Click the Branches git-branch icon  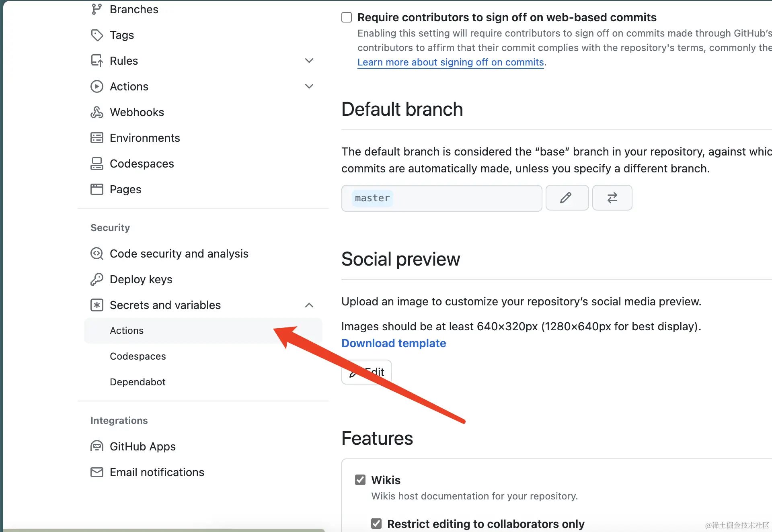(x=96, y=9)
